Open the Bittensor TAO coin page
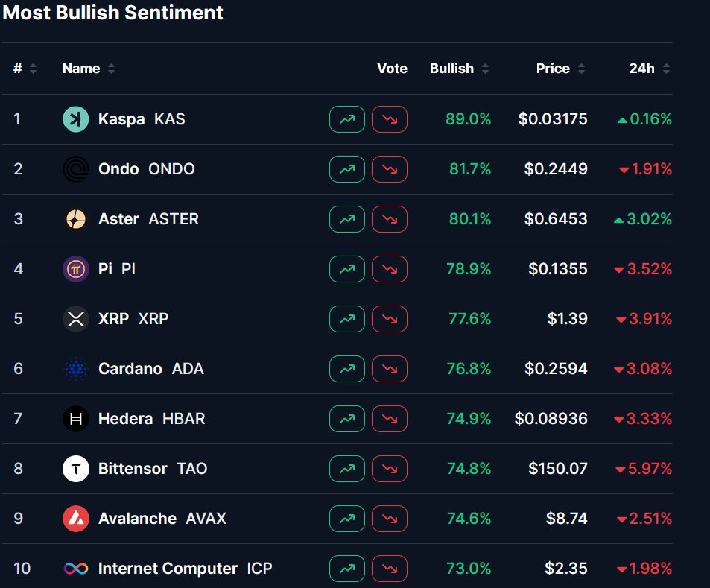The image size is (710, 588). (153, 469)
